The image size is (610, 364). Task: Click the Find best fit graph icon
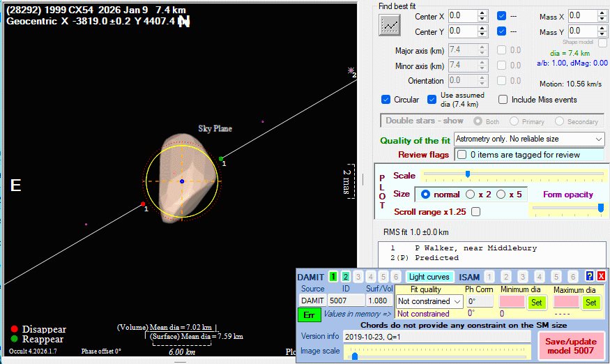click(389, 24)
